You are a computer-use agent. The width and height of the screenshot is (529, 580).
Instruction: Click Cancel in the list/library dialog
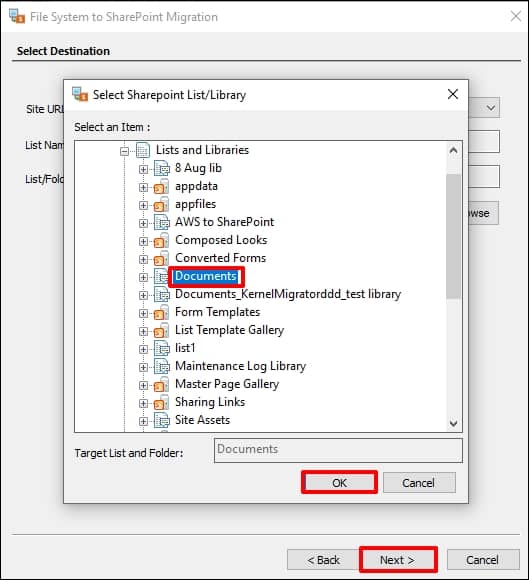pos(419,483)
